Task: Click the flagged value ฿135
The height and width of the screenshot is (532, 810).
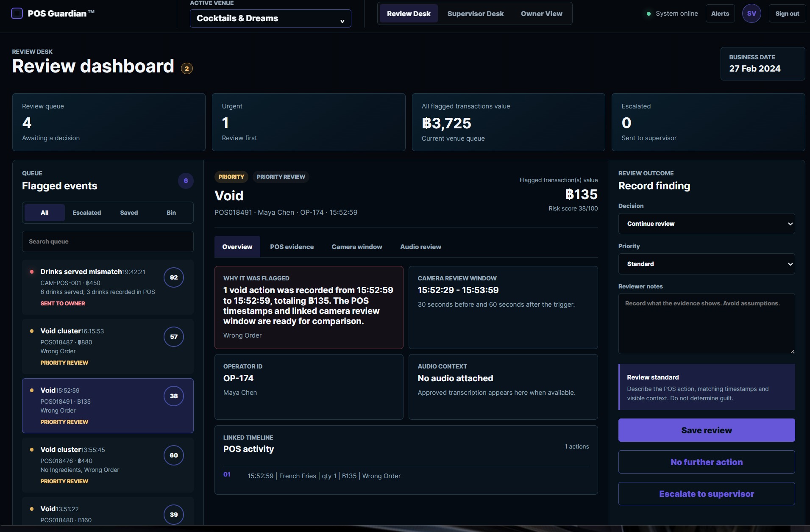Action: pyautogui.click(x=581, y=194)
